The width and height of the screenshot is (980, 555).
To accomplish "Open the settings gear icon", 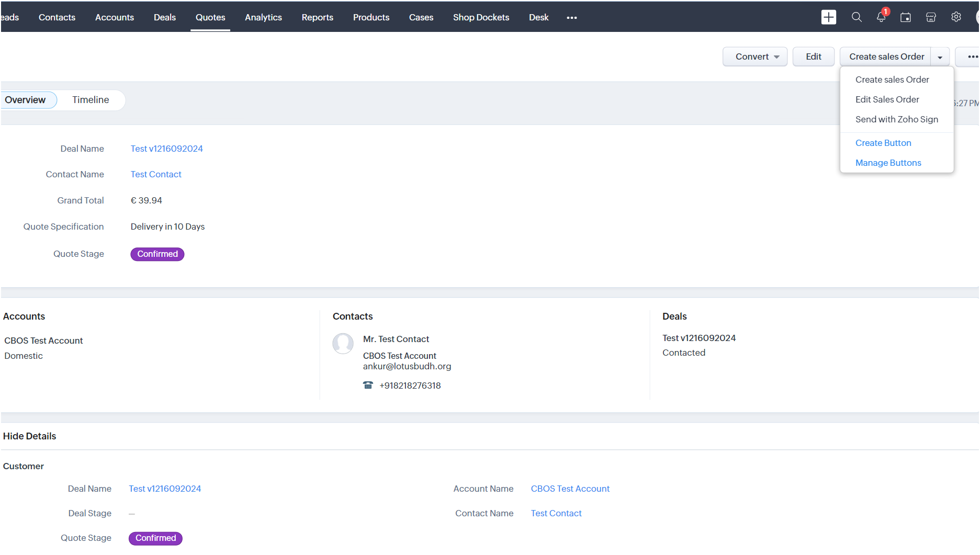I will 956,17.
